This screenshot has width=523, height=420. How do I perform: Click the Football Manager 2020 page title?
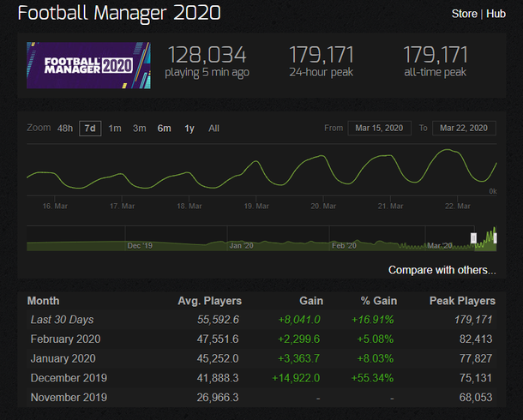pos(119,14)
